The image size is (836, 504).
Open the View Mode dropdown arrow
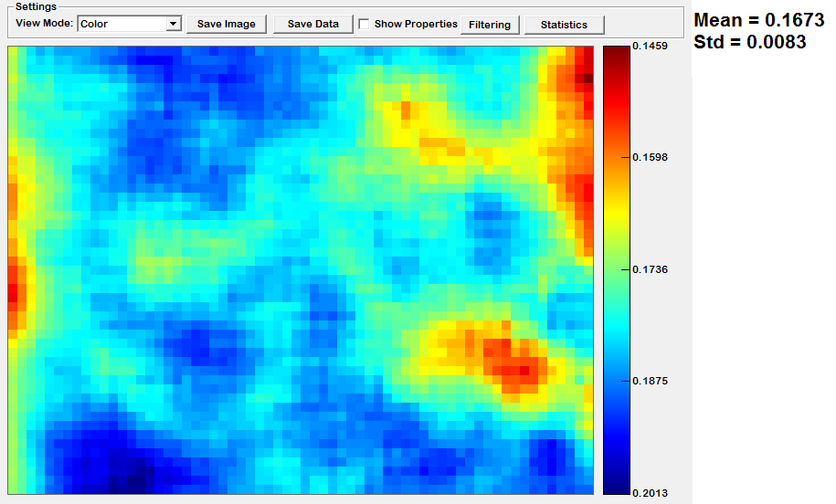click(174, 25)
